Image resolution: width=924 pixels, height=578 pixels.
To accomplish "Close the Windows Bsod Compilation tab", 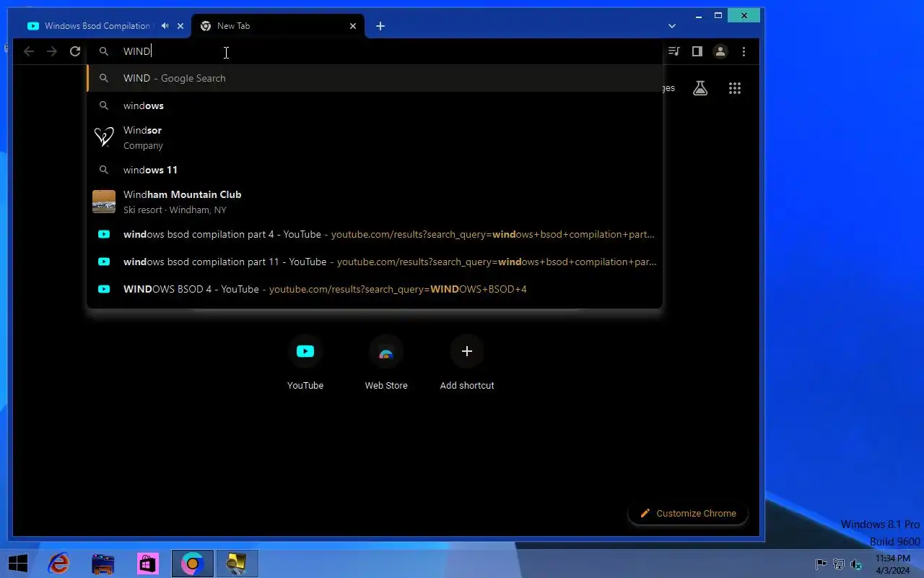I will (180, 26).
